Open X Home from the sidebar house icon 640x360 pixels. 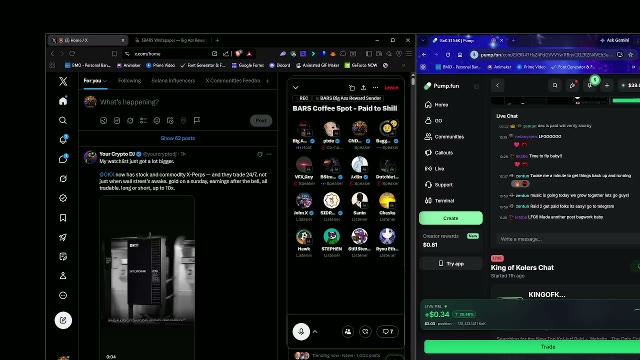click(x=63, y=101)
